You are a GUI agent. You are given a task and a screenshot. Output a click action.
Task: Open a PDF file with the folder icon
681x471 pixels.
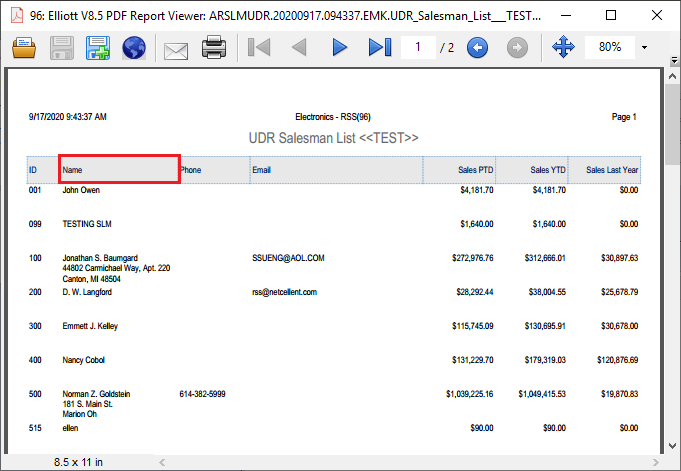pos(24,48)
